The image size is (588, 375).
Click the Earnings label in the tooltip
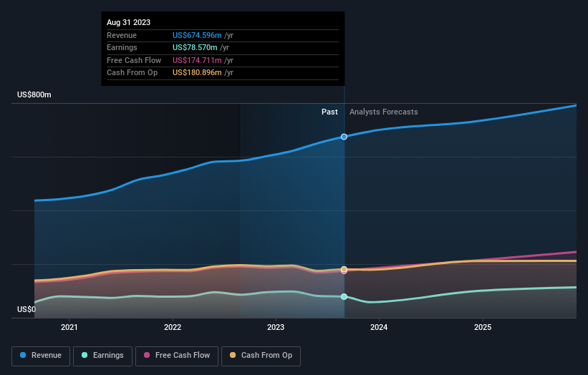[x=122, y=47]
